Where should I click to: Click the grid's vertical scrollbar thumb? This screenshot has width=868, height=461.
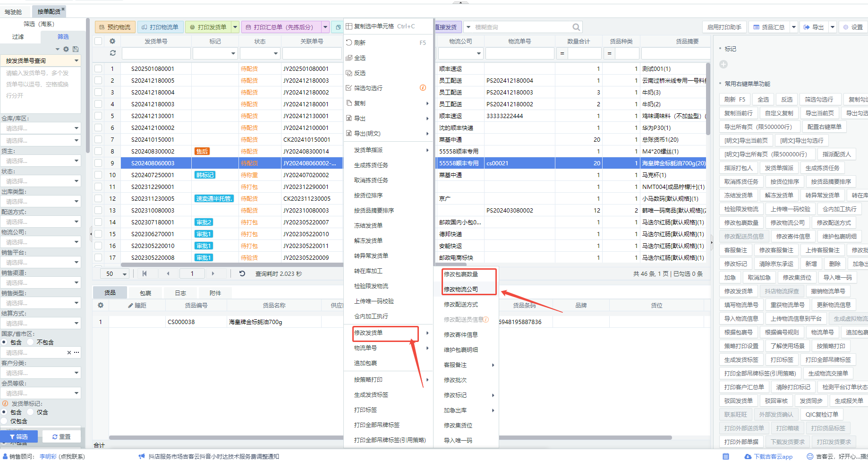(x=707, y=99)
